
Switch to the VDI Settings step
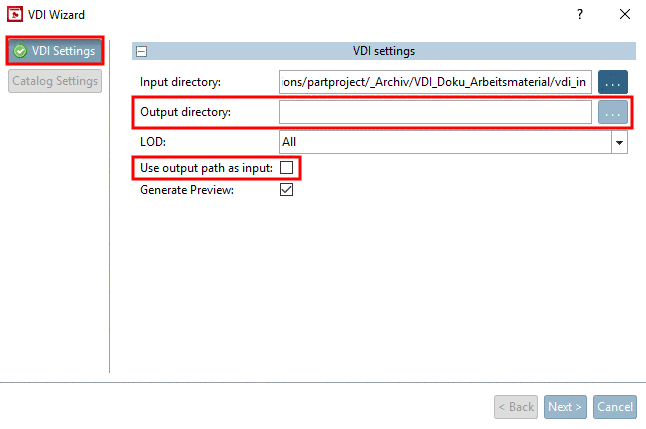tap(56, 50)
